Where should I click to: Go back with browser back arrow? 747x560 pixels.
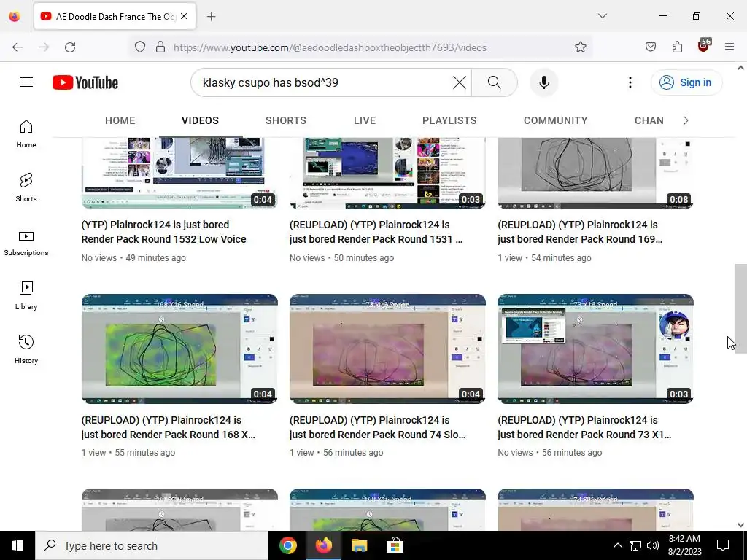18,47
